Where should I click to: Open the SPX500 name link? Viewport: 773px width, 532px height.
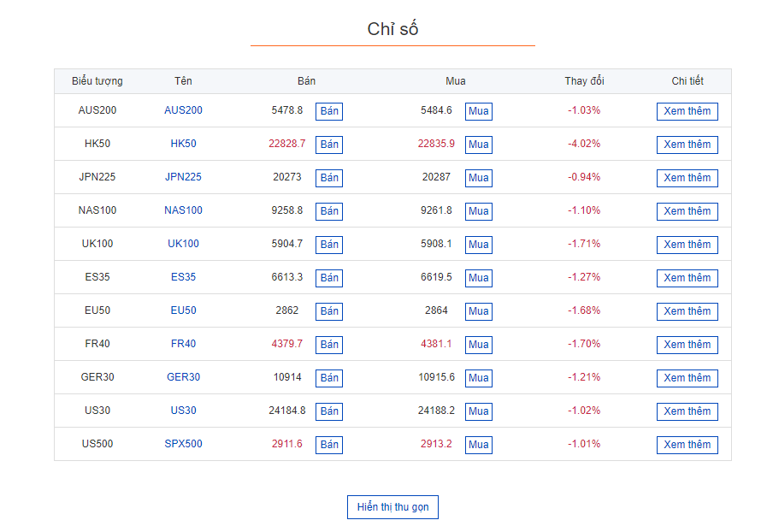pos(183,444)
